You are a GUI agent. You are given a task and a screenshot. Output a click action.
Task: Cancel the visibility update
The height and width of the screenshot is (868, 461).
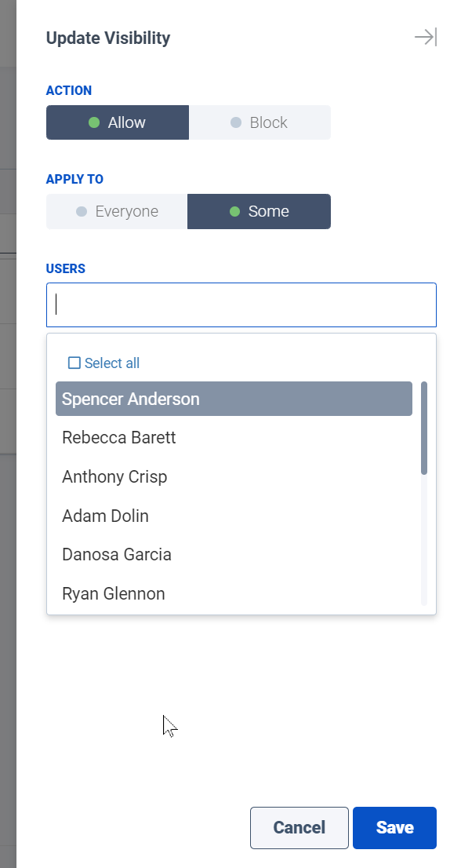point(299,828)
